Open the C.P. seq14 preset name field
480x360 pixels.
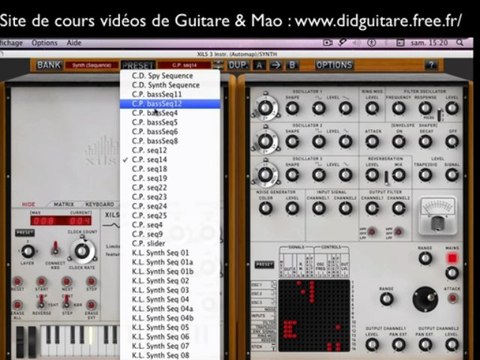point(184,65)
